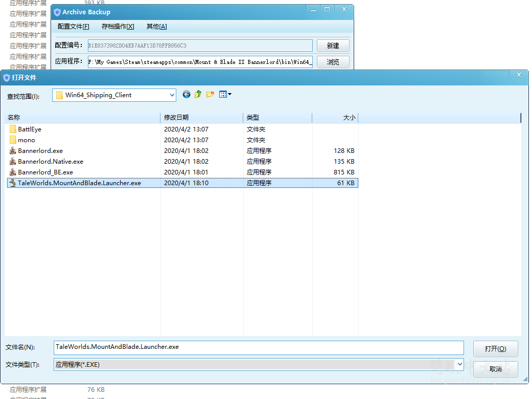Click the 文件名 input field
Screen dimensions: 532x399
coord(259,348)
